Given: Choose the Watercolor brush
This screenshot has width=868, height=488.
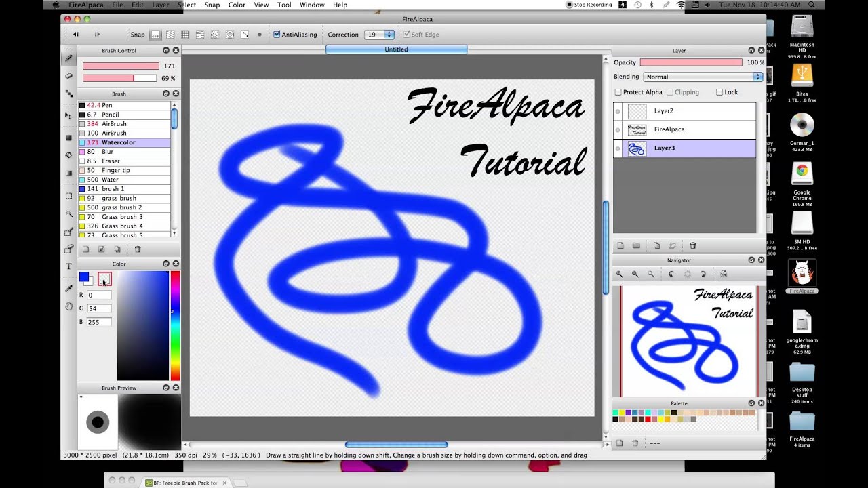Looking at the screenshot, I should [x=124, y=142].
